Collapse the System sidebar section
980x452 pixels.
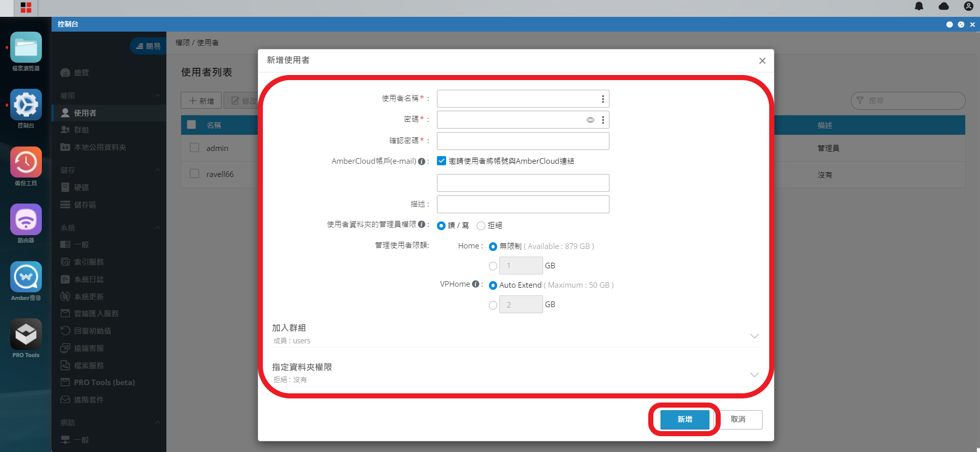coord(158,228)
